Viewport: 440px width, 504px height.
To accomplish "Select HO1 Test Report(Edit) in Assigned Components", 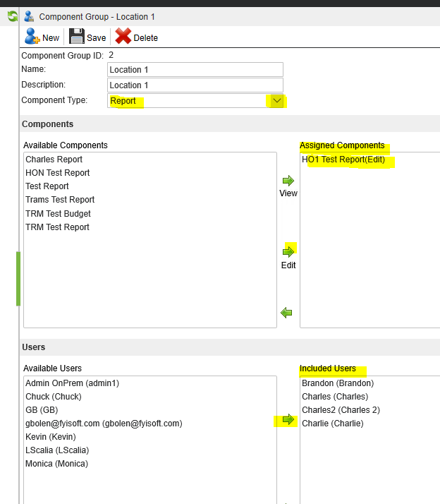I will pyautogui.click(x=343, y=160).
